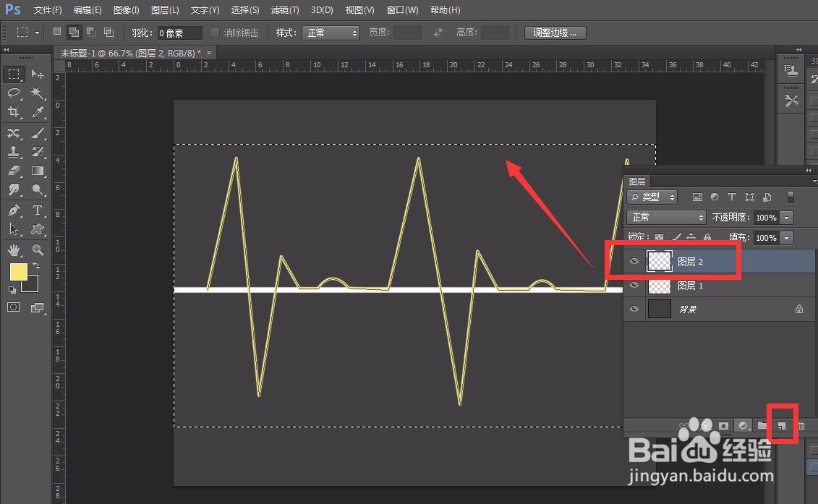Click the 调整边缘 button
The width and height of the screenshot is (818, 504).
coord(555,33)
